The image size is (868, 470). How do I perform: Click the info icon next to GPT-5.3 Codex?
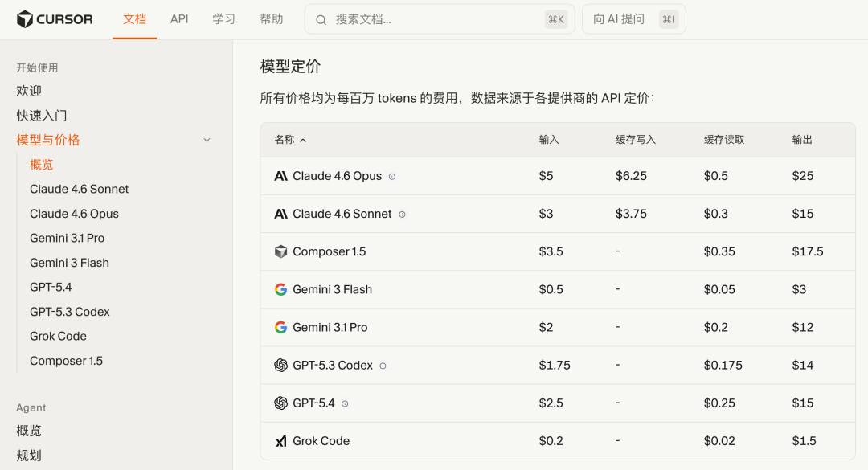pyautogui.click(x=383, y=365)
